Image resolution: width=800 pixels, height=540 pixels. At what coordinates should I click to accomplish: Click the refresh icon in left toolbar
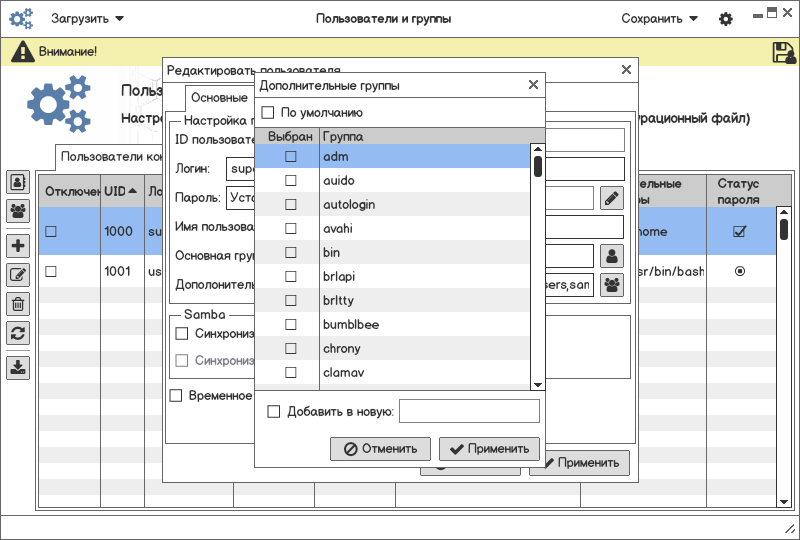coord(18,333)
